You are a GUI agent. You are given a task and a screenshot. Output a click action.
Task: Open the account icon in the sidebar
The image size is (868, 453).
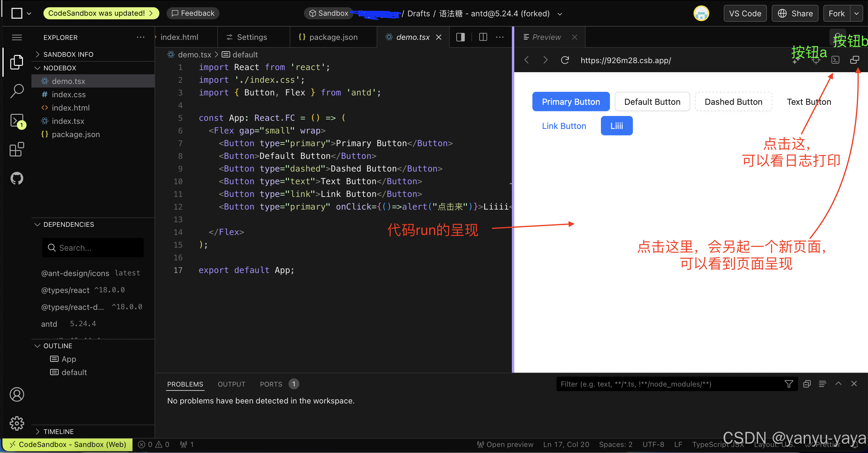point(17,394)
